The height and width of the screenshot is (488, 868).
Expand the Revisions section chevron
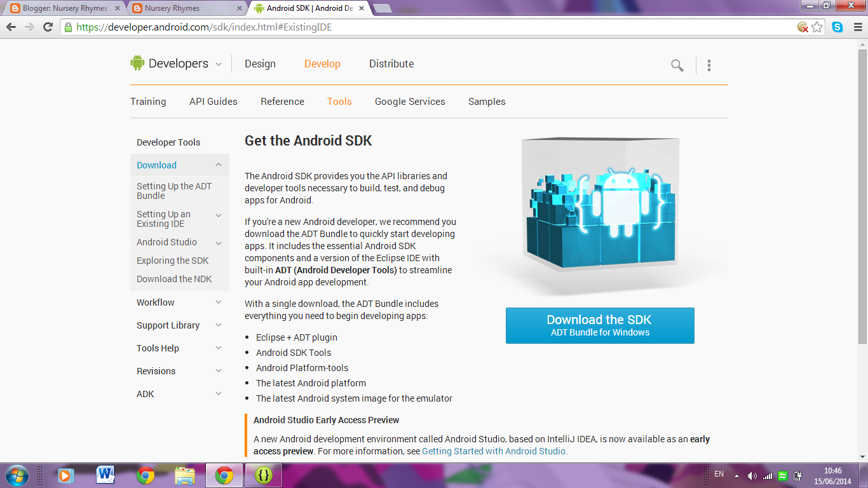click(x=219, y=371)
